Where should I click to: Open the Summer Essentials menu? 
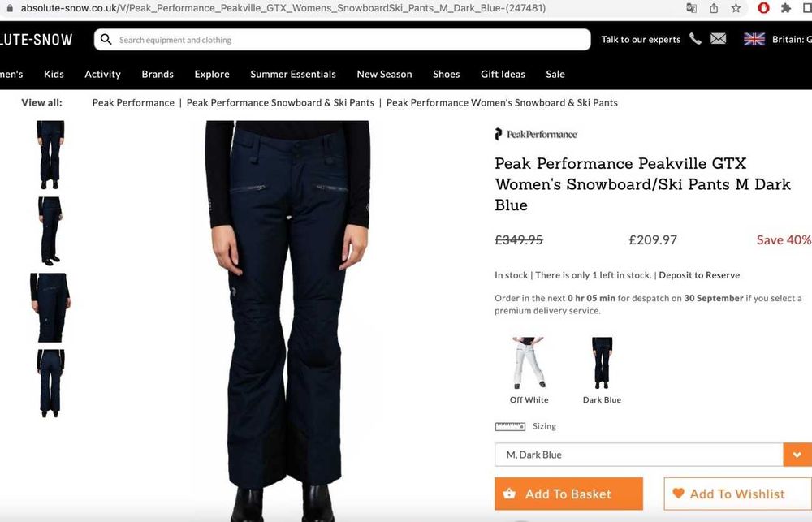[x=293, y=74]
